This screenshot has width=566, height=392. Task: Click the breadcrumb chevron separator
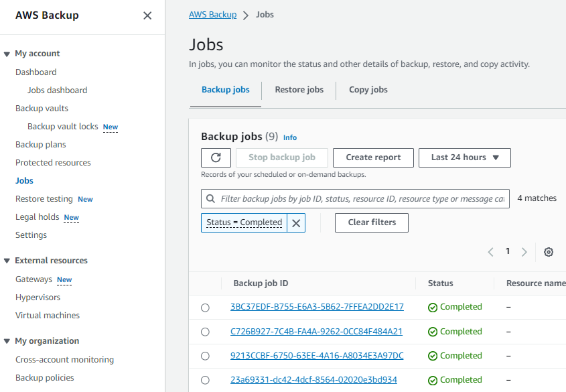[x=246, y=15]
